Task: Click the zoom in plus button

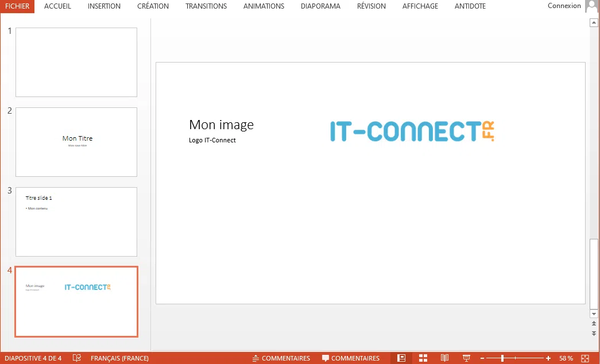Action: [x=548, y=358]
